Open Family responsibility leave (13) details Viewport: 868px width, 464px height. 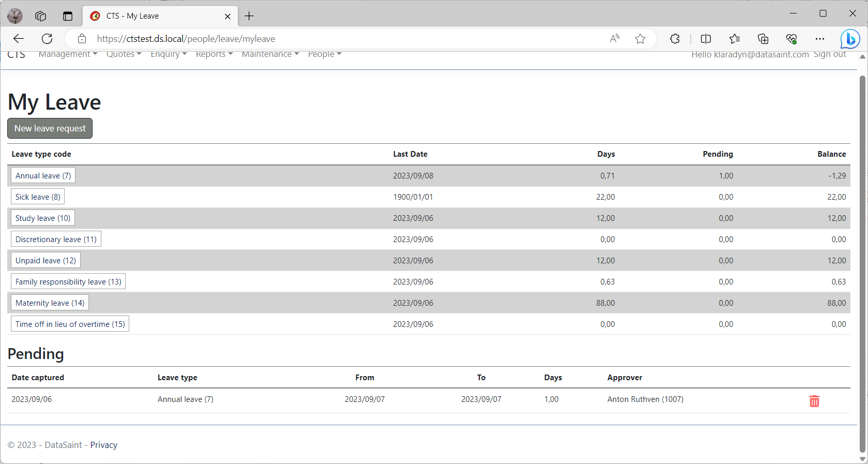(x=68, y=281)
